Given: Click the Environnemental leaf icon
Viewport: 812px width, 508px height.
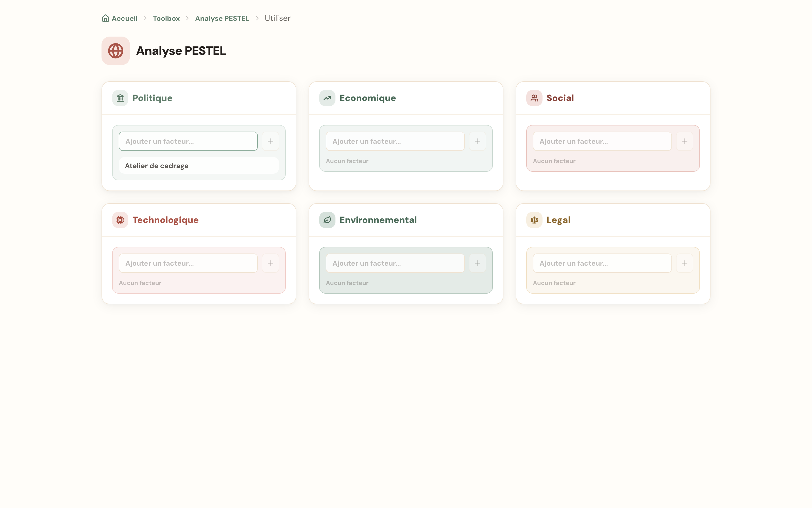Looking at the screenshot, I should (x=327, y=220).
